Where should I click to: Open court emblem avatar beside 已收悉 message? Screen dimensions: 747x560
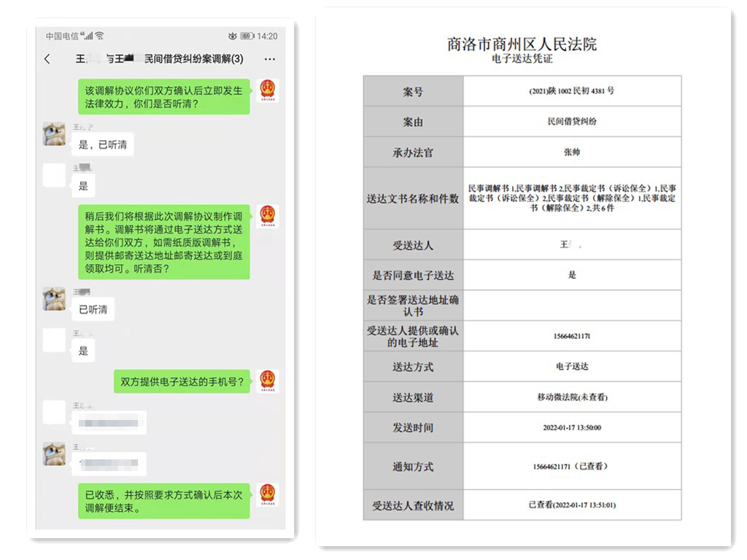[x=268, y=495]
